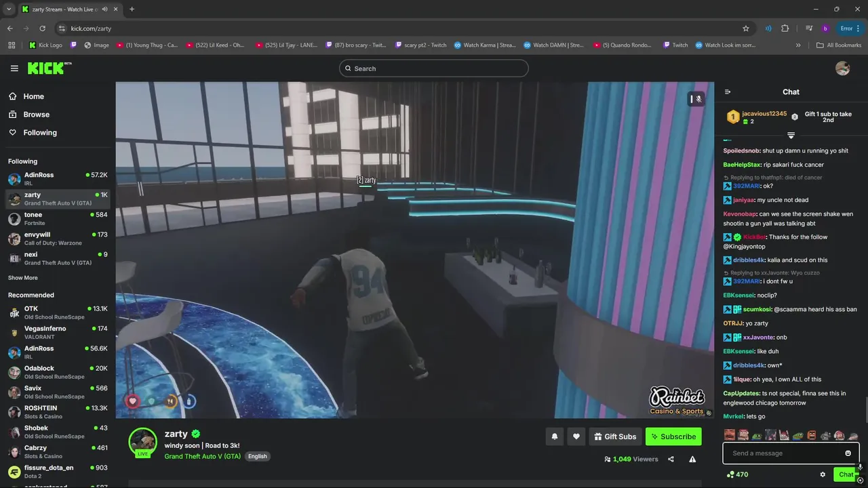The image size is (868, 488).
Task: Click the chat panel scrollbar
Action: tap(866, 409)
